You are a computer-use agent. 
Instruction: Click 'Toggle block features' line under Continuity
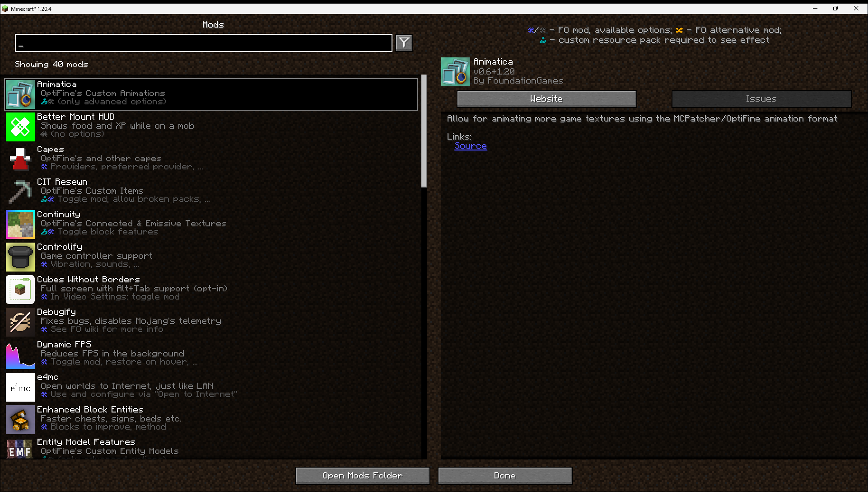(108, 232)
